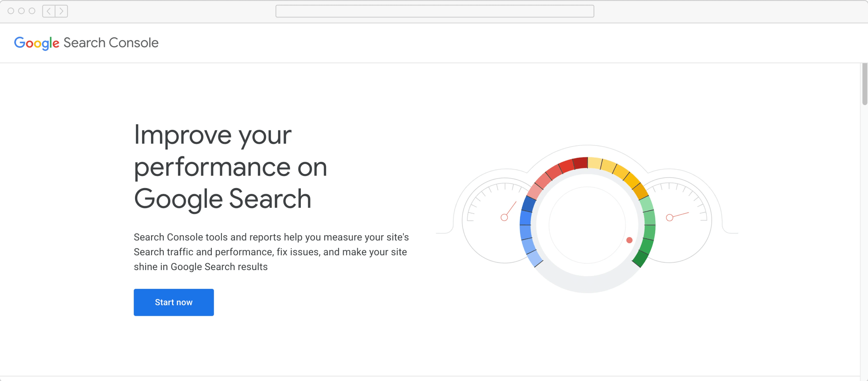Click the 'Search Console' text in the header

coord(111,43)
